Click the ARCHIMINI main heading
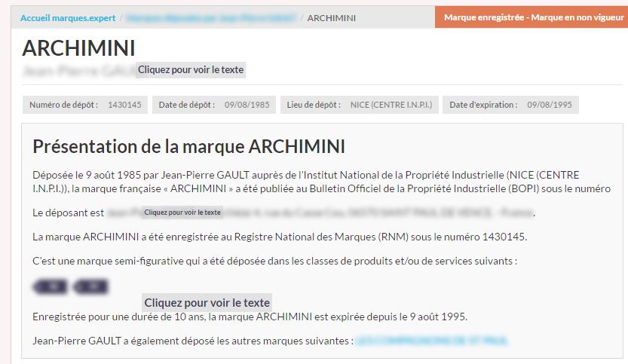The height and width of the screenshot is (364, 628). tap(79, 48)
